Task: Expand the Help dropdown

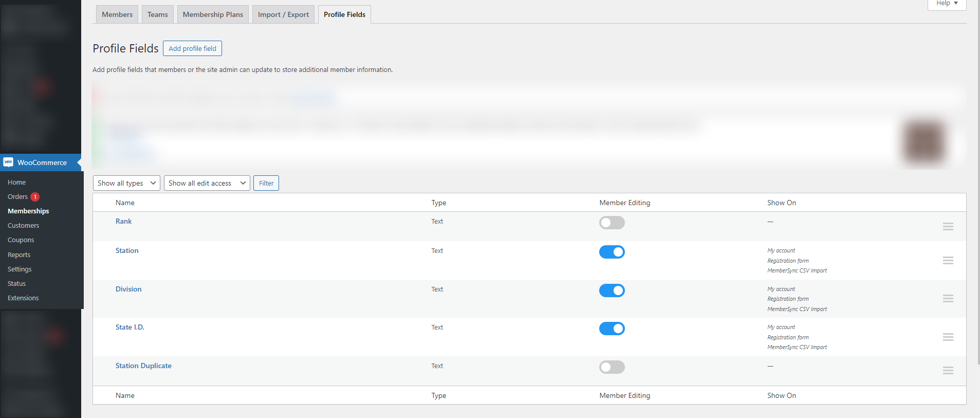Action: tap(947, 4)
